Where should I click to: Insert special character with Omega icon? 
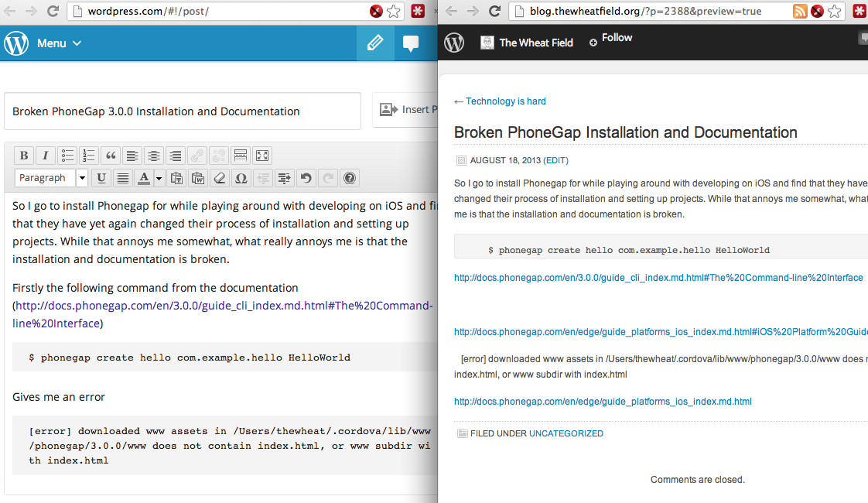pyautogui.click(x=241, y=178)
